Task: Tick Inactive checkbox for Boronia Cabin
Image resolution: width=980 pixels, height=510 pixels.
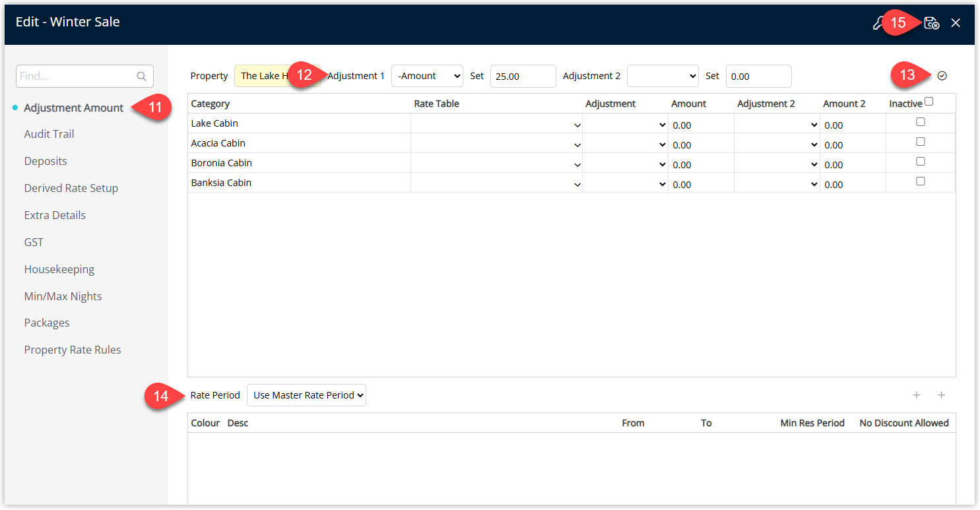Action: pyautogui.click(x=921, y=162)
